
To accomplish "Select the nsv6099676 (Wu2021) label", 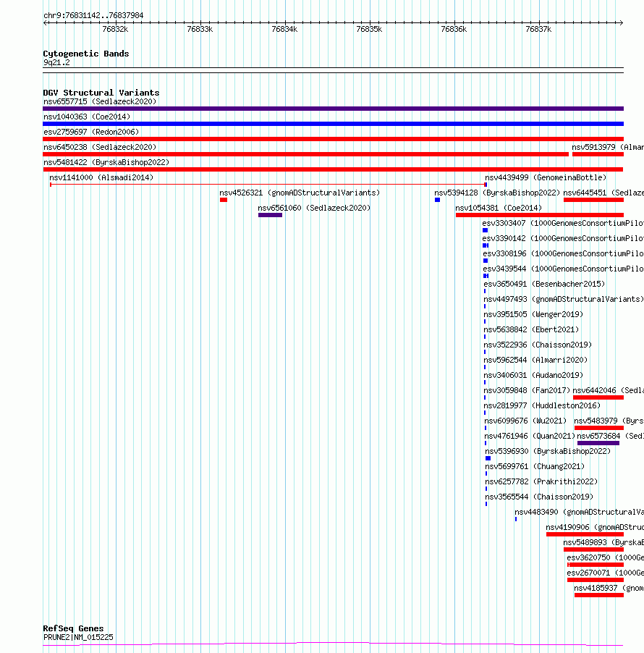I will (x=525, y=421).
